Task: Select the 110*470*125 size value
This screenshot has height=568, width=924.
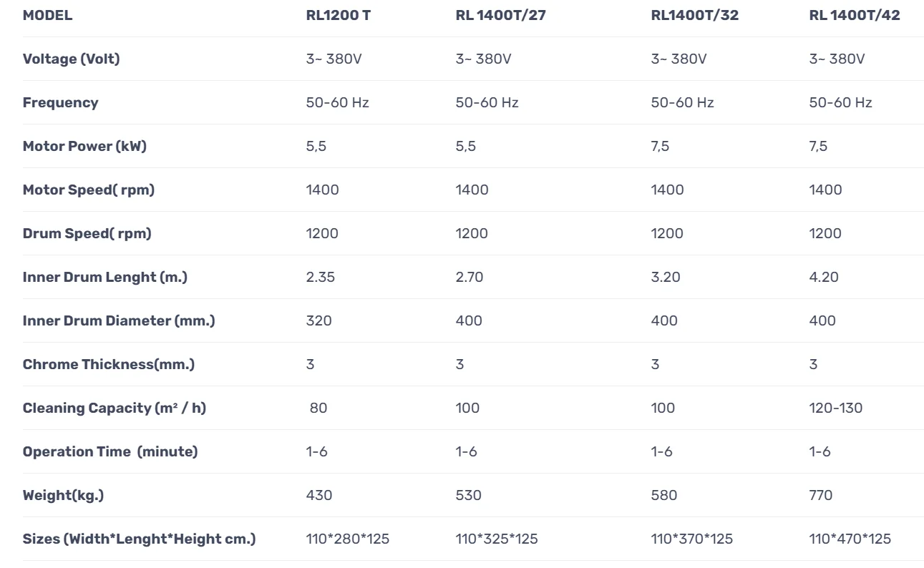Action: tap(850, 539)
